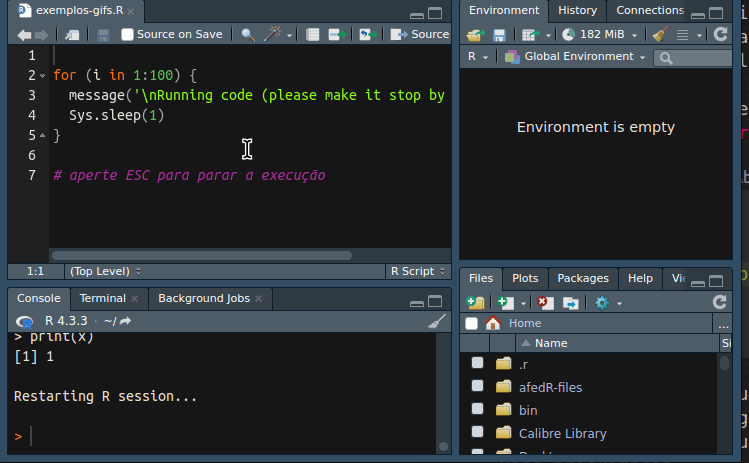749x463 pixels.
Task: Switch to the History tab
Action: [x=577, y=10]
